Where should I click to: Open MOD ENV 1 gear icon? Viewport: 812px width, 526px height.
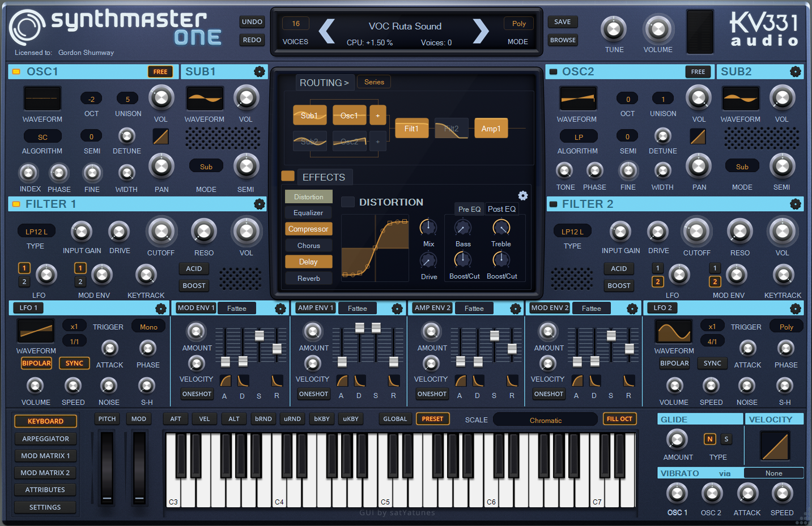click(x=280, y=309)
